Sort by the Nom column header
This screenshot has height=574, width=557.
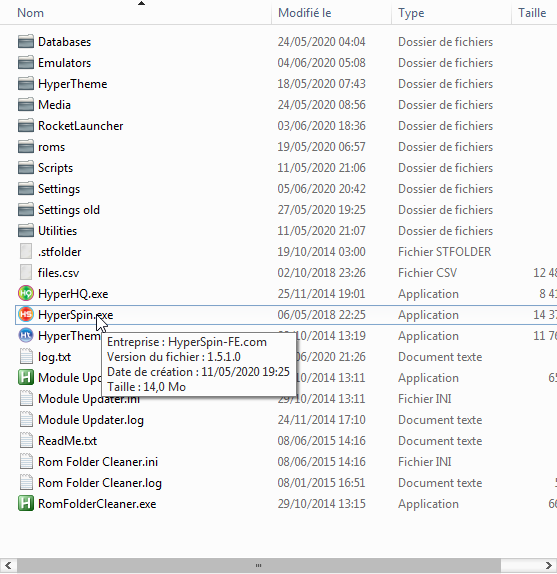coord(30,13)
